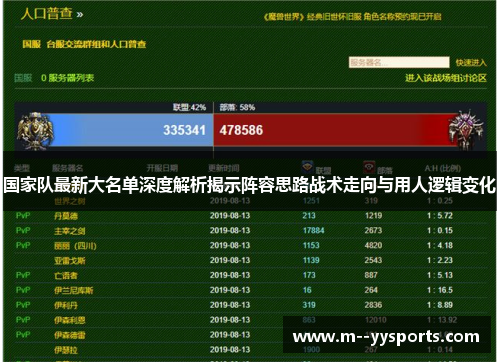
Task: Click the 2019-08-13 date in the 伊森利恩 row
Action: coord(230,320)
